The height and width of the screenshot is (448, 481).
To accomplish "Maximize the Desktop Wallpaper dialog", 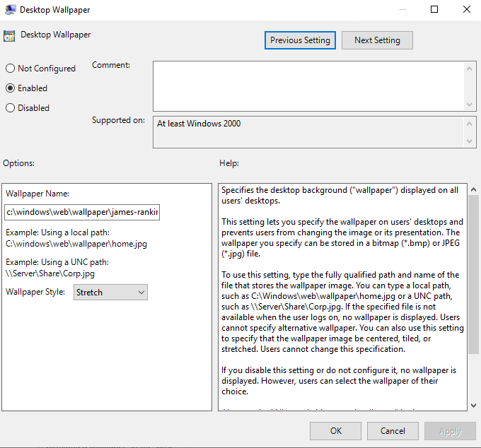I will [x=434, y=10].
